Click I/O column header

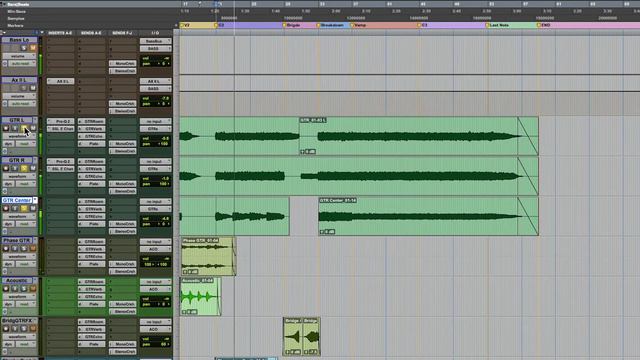coord(155,33)
